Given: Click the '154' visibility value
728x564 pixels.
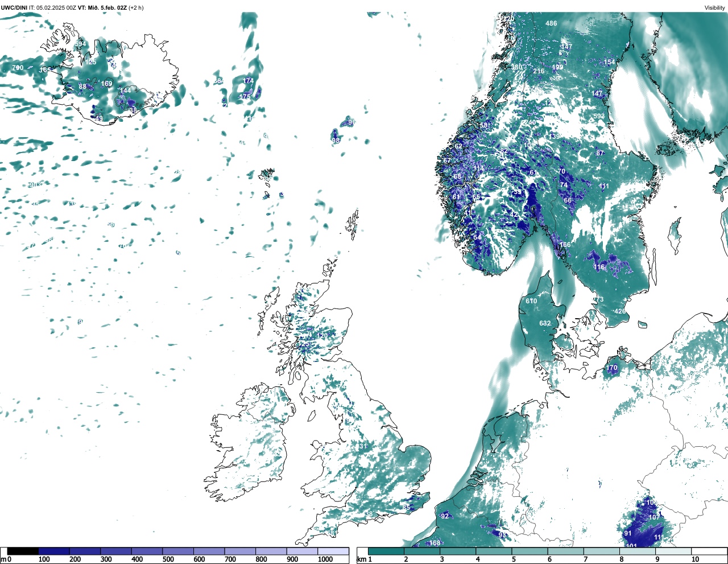Looking at the screenshot, I should click(609, 63).
